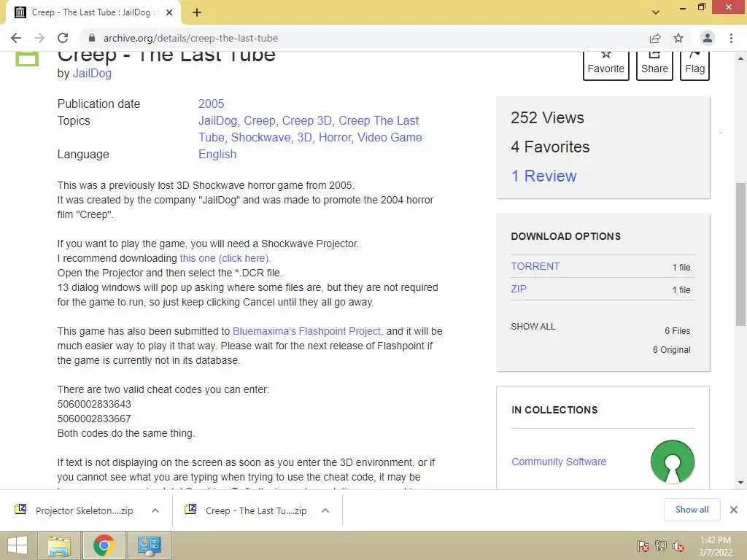The image size is (747, 560).
Task: Open the Control Panel taskbar icon
Action: click(x=149, y=545)
